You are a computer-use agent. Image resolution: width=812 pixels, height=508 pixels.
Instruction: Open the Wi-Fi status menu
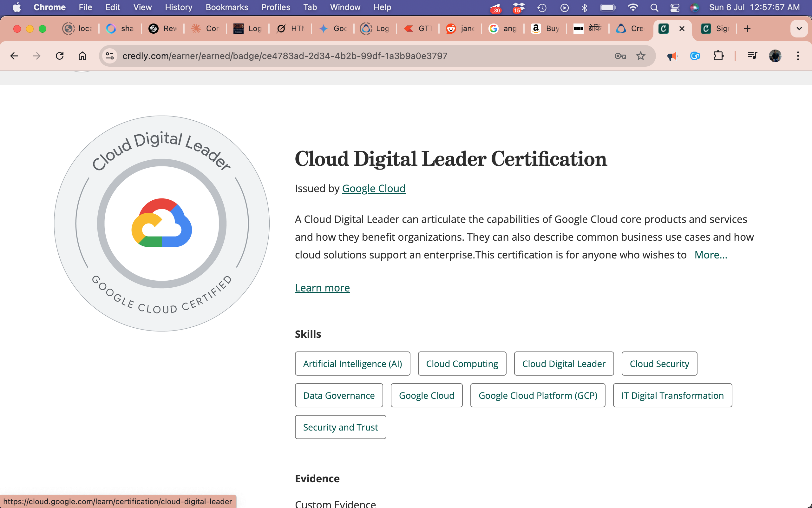pyautogui.click(x=632, y=7)
